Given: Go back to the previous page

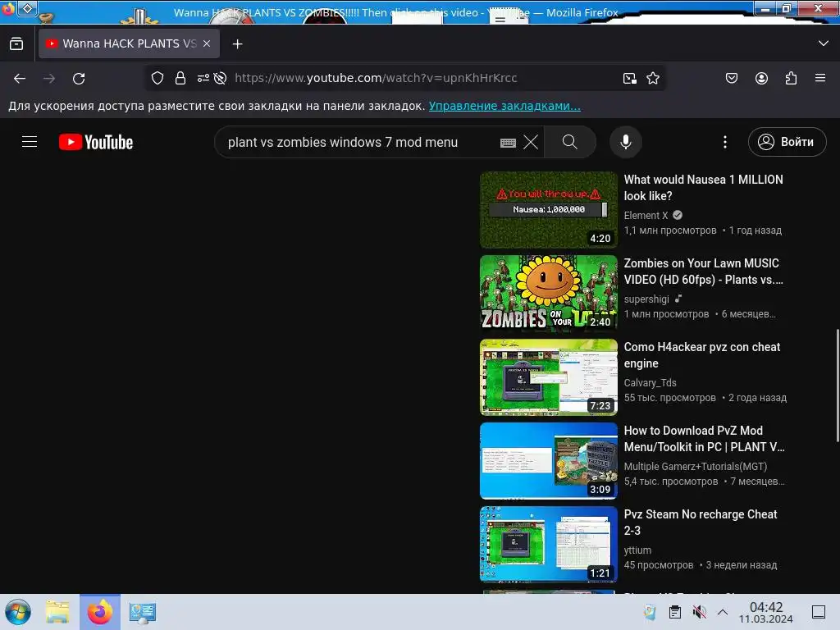Looking at the screenshot, I should 20,78.
